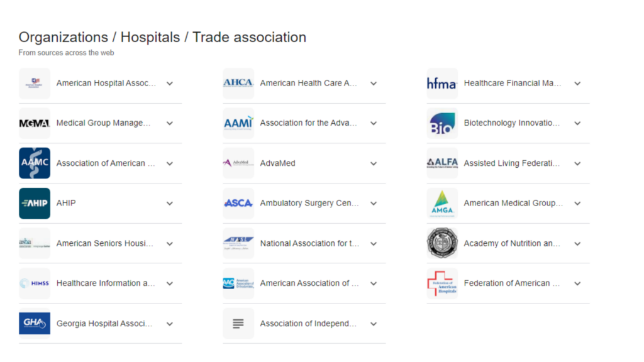This screenshot has width=644, height=362.
Task: Select the AMGA triangle logo
Action: tap(442, 203)
